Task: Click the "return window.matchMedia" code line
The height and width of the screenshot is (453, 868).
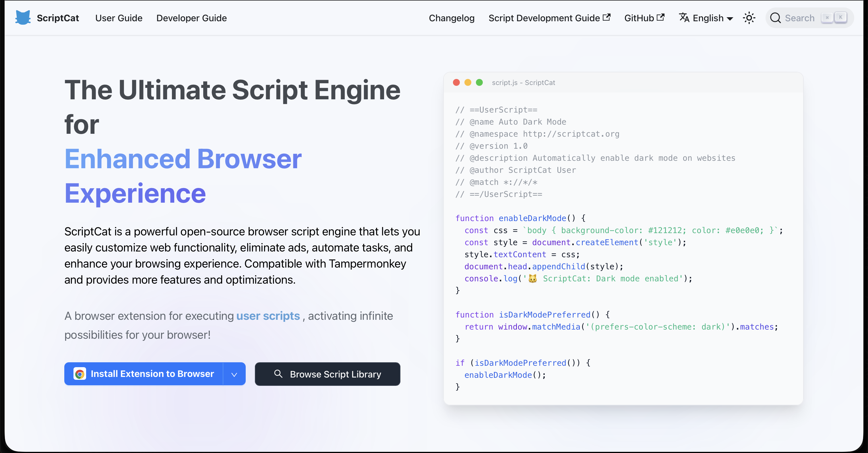Action: pyautogui.click(x=621, y=327)
